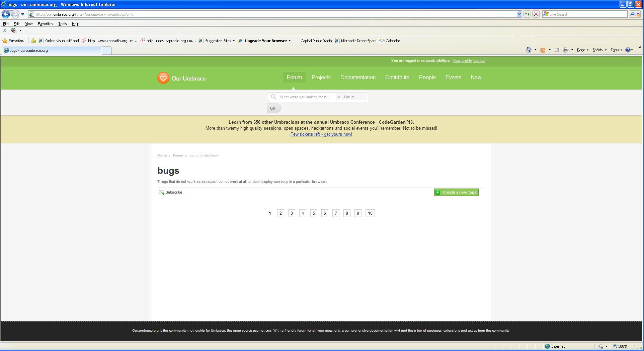Screen dimensions: 644x351
Task: Expand the Suggested Sites dropdown
Action: [234, 41]
